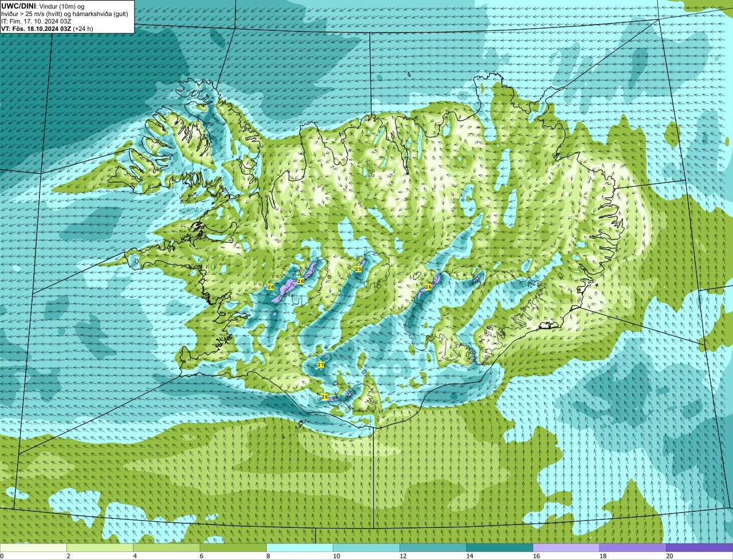The image size is (733, 560).
Task: Click the scale value 2 on color bar
Action: [x=68, y=556]
